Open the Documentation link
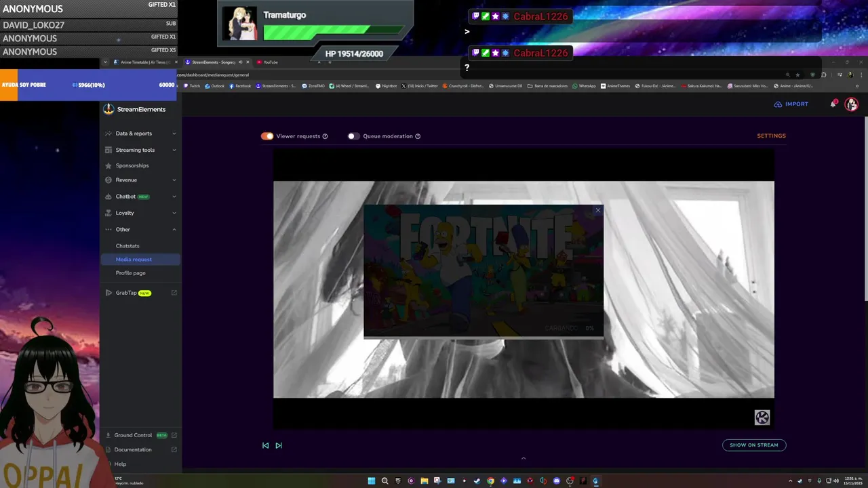Screen dimensions: 868x488 [133, 449]
